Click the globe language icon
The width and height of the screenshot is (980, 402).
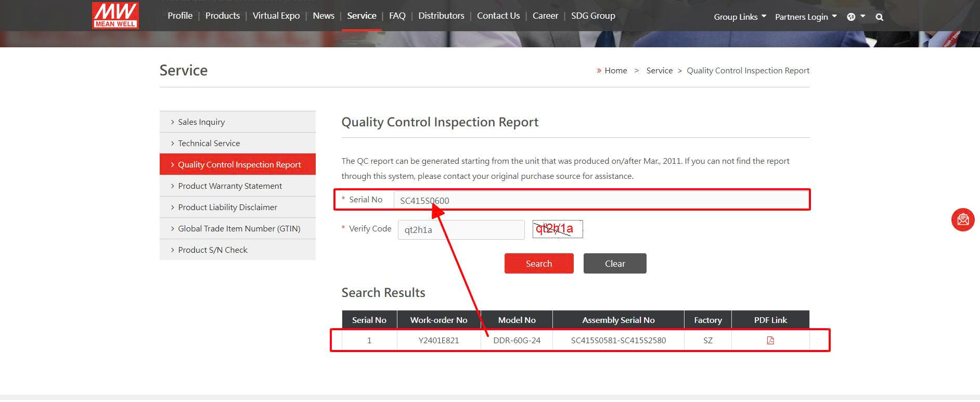coord(851,17)
